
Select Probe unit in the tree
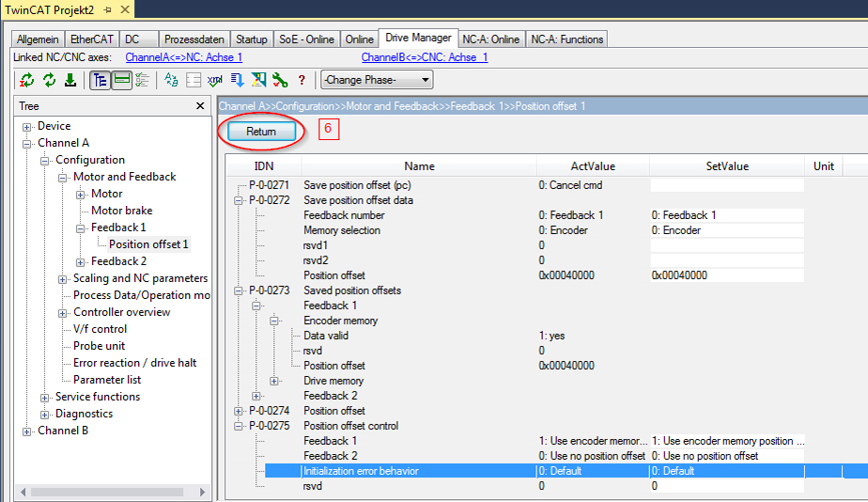[99, 346]
